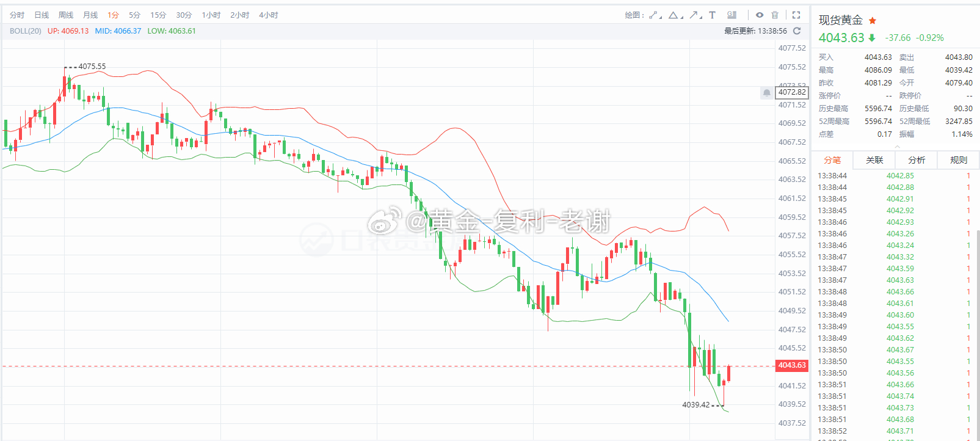
Task: Delete drawings with the trash icon
Action: click(775, 15)
